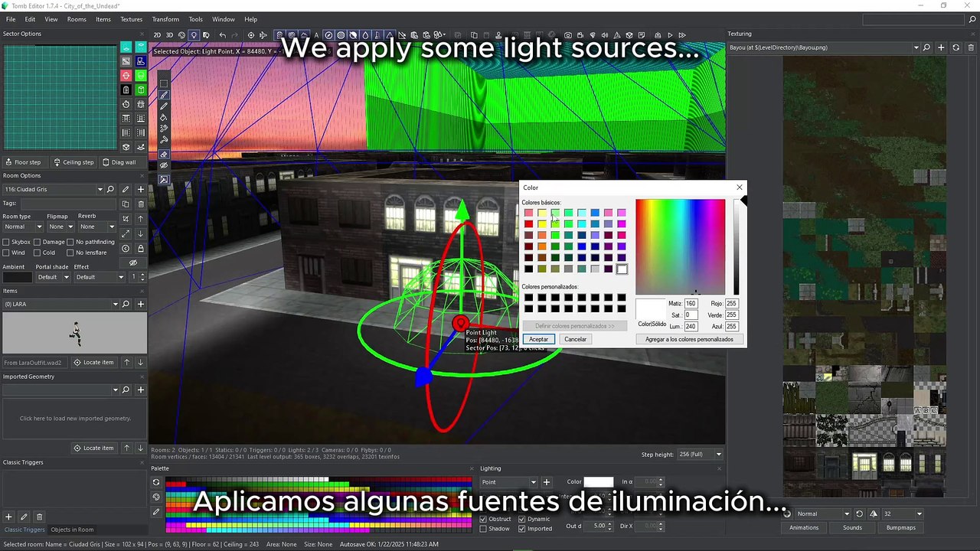Image resolution: width=980 pixels, height=551 pixels.
Task: Open the Textures menu
Action: [131, 19]
